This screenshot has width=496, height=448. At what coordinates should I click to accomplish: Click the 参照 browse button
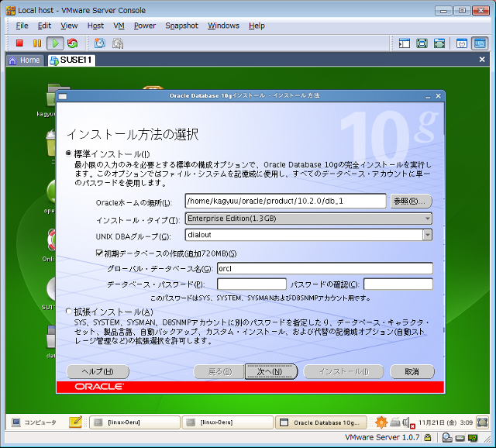pyautogui.click(x=411, y=202)
